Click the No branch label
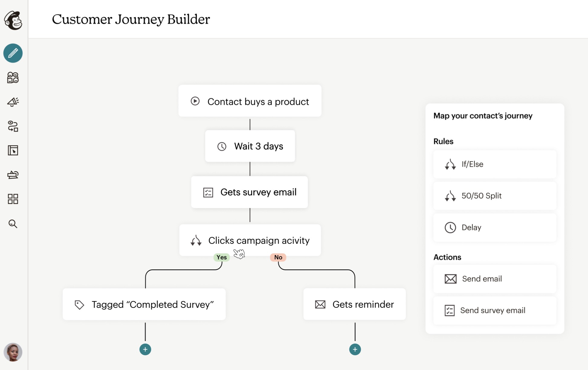This screenshot has height=370, width=588. coord(278,257)
